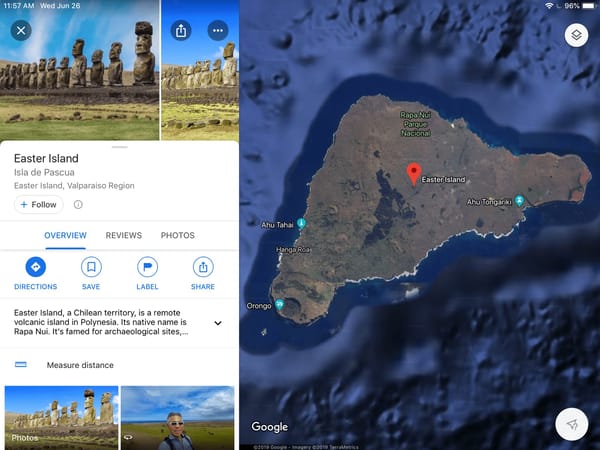Open the second header photo of moai
600x450 pixels.
[200, 70]
